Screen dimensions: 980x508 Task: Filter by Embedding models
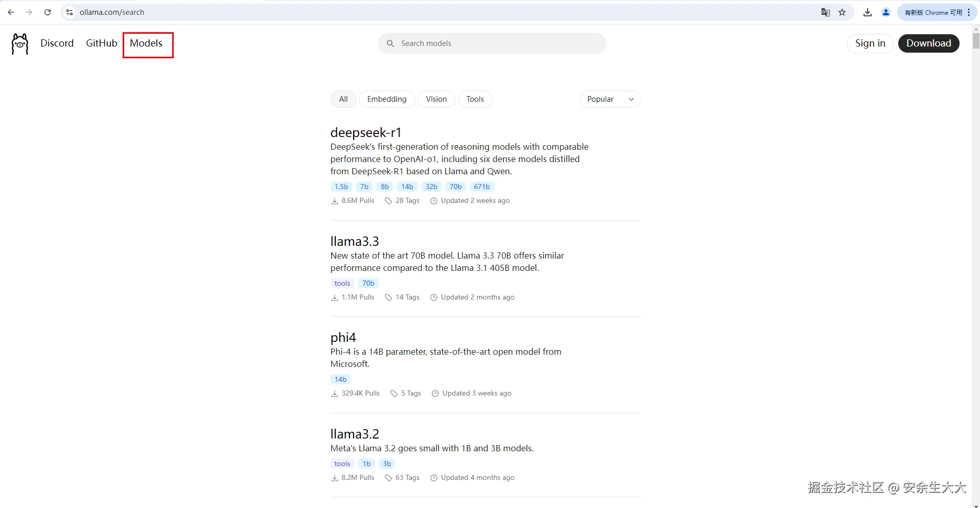[387, 99]
